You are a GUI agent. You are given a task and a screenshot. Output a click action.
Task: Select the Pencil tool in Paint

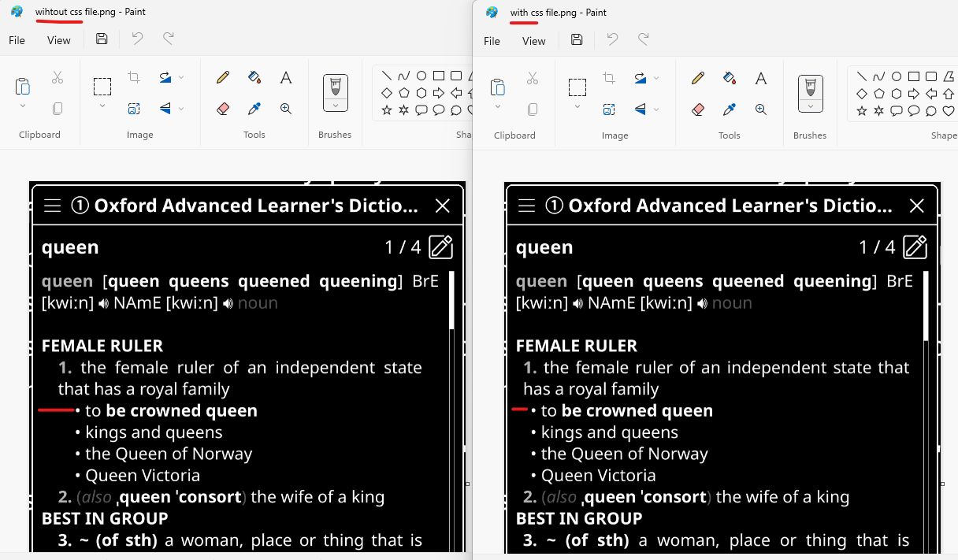click(x=222, y=77)
